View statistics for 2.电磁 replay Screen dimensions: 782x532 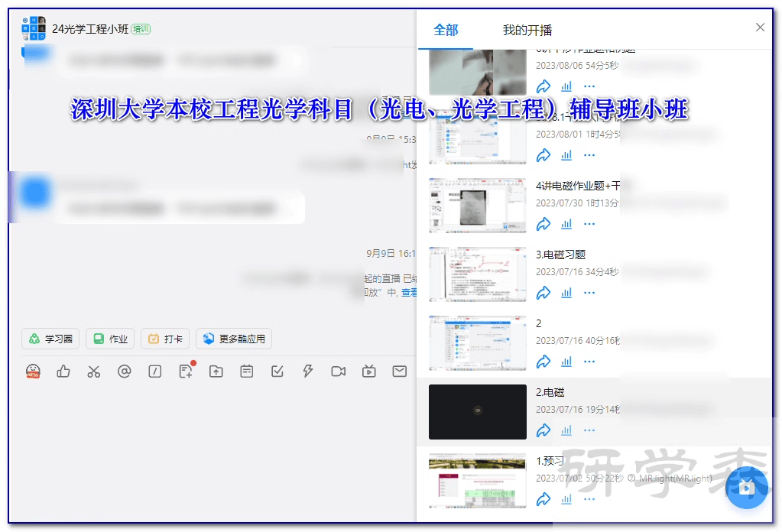[566, 430]
